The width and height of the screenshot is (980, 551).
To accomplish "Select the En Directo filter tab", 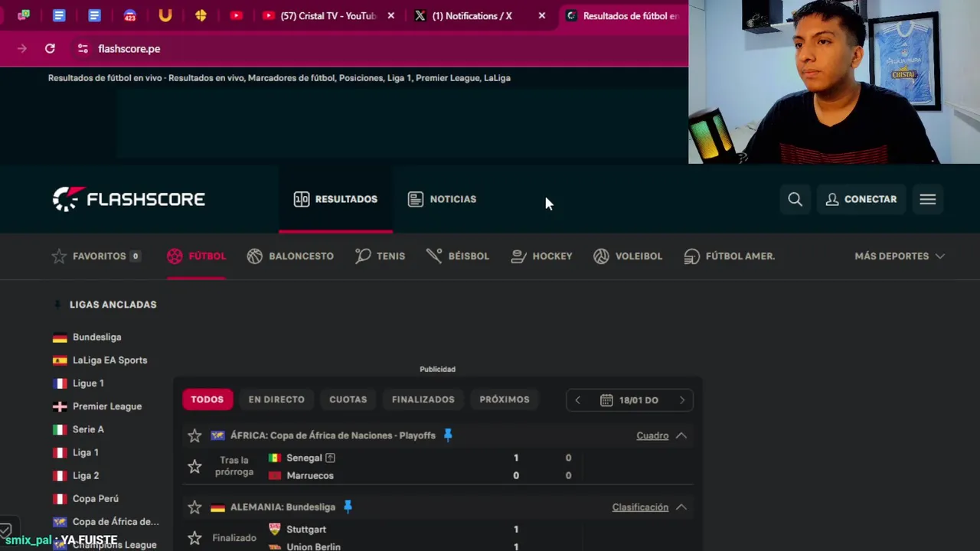I will 276,399.
